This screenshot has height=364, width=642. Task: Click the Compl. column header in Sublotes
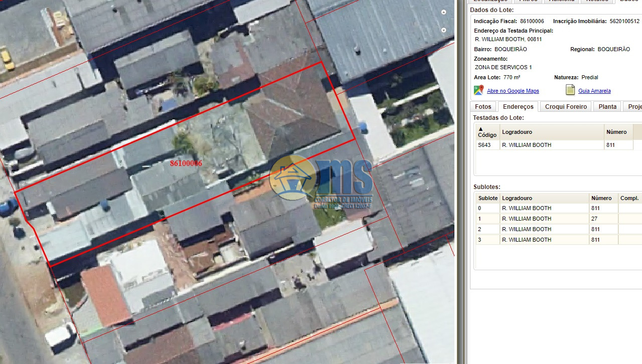[630, 198]
